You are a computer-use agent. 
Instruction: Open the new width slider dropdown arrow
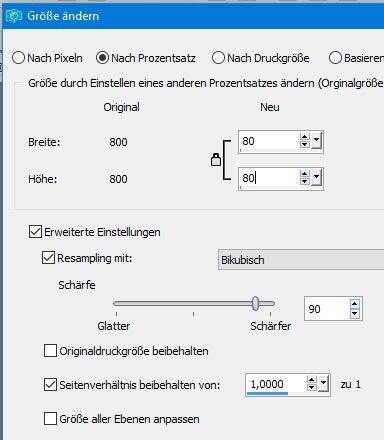[x=316, y=141]
